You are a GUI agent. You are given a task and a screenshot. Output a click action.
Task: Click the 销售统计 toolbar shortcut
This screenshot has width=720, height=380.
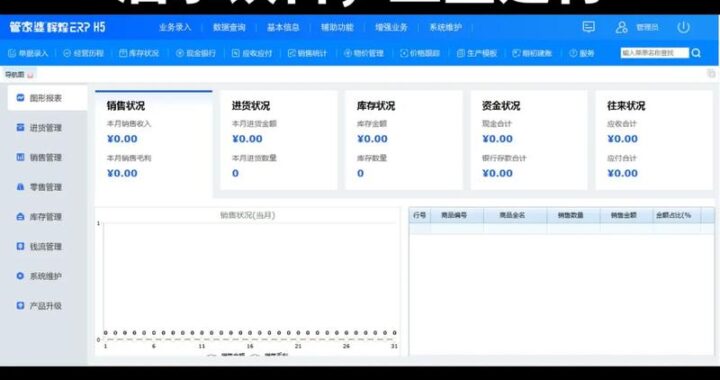click(307, 53)
